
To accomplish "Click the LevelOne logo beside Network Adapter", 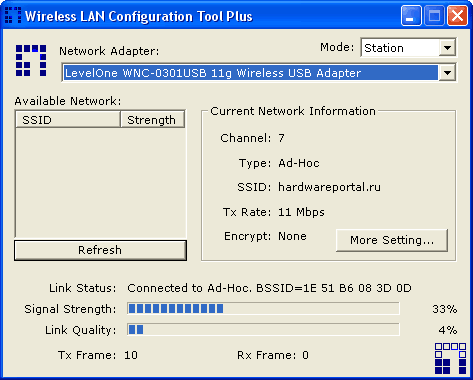I will click(x=31, y=60).
